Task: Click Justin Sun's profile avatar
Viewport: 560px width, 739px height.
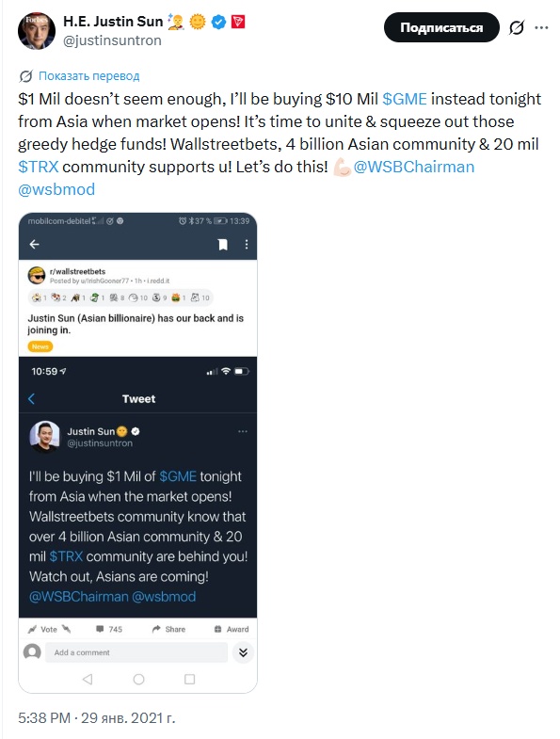Action: [x=37, y=31]
